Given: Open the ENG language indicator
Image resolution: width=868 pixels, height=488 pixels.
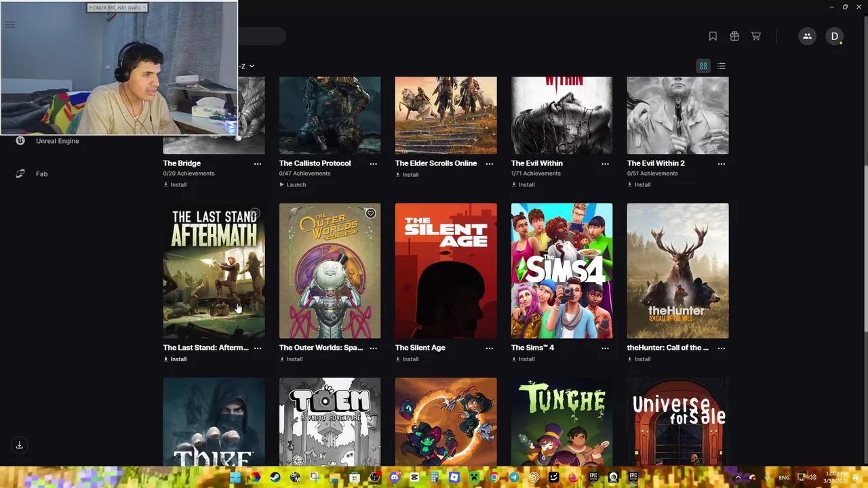Looking at the screenshot, I should 784,477.
